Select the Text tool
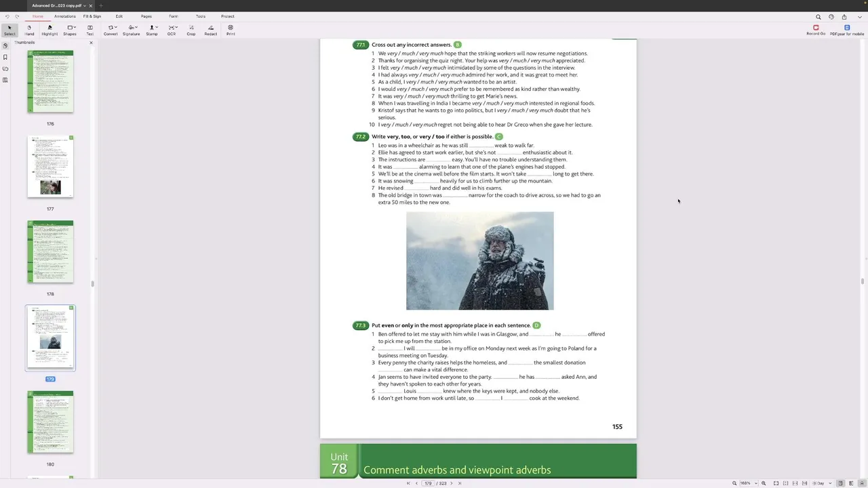 pyautogui.click(x=90, y=30)
